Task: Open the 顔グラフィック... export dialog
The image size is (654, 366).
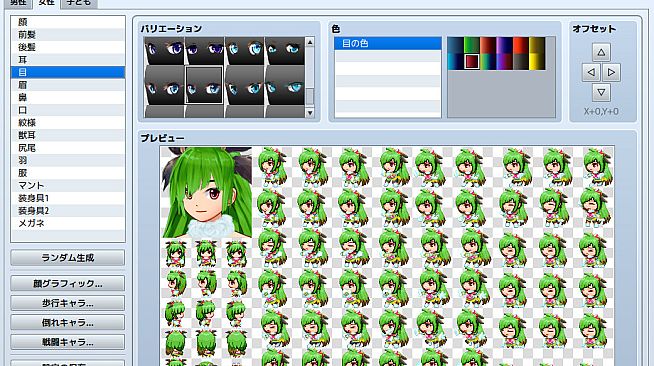Action: (68, 283)
